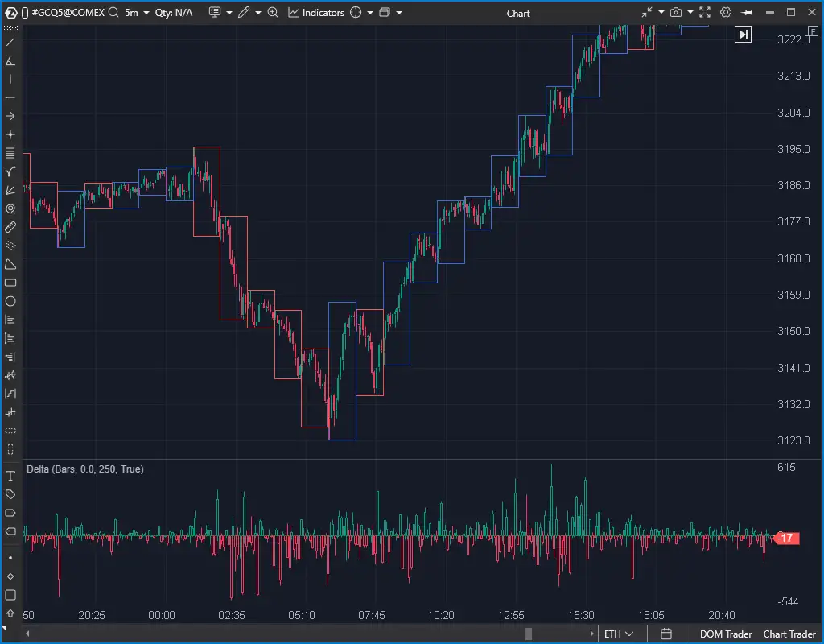Toggle the pin window icon

747,13
